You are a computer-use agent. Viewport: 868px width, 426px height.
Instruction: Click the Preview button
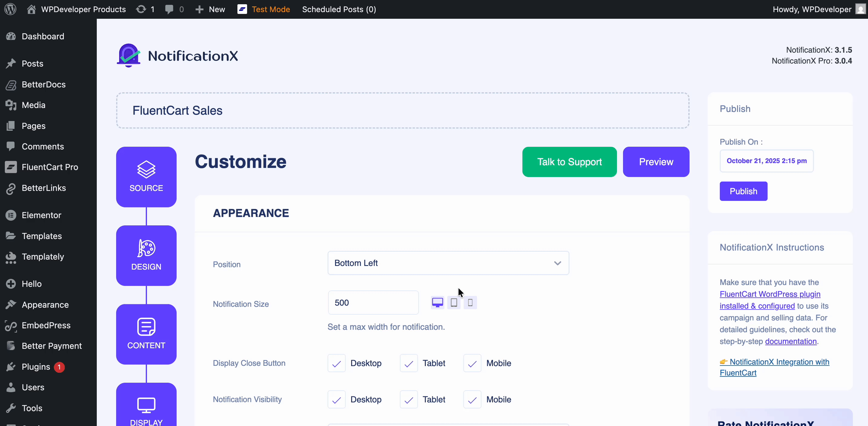tap(656, 162)
